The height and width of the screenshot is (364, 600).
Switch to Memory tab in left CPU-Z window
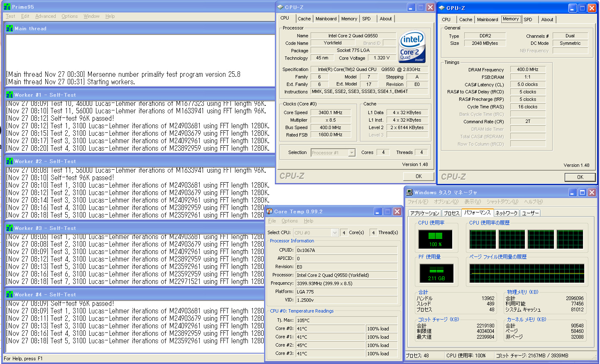[349, 19]
